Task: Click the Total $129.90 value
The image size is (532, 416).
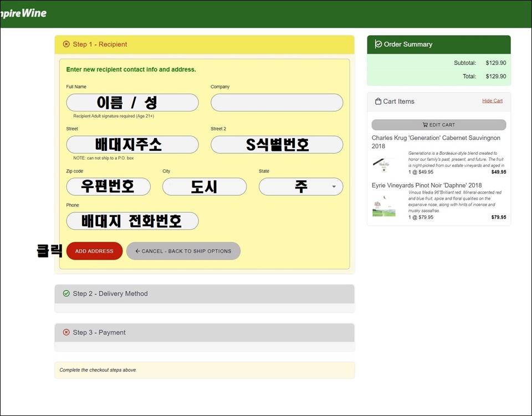Action: tap(495, 77)
